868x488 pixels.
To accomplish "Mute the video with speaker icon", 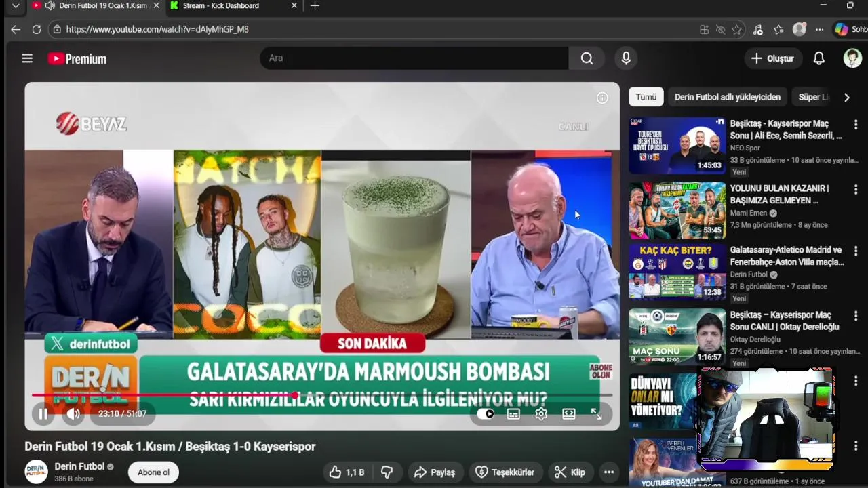I will 73,413.
